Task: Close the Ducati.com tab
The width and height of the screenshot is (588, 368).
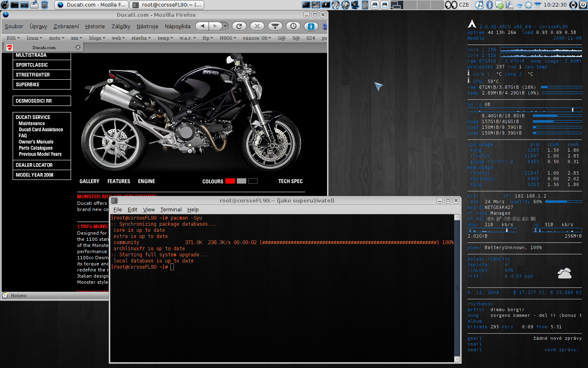Action: click(78, 47)
